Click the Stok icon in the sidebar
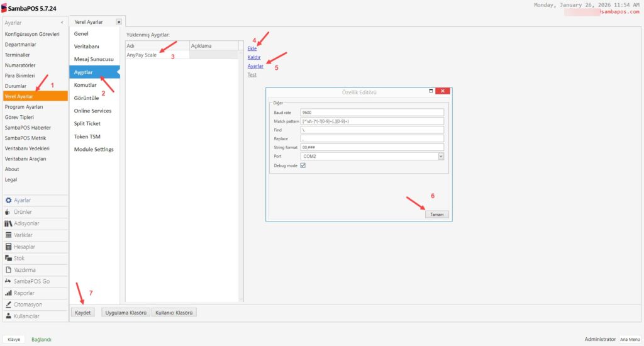Image resolution: width=644 pixels, height=346 pixels. (x=8, y=258)
